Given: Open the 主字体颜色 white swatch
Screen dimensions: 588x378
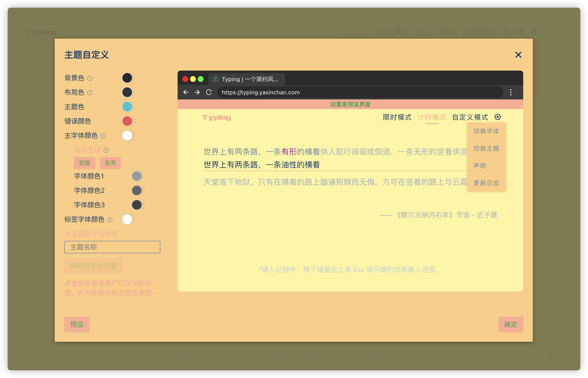Looking at the screenshot, I should [x=127, y=135].
